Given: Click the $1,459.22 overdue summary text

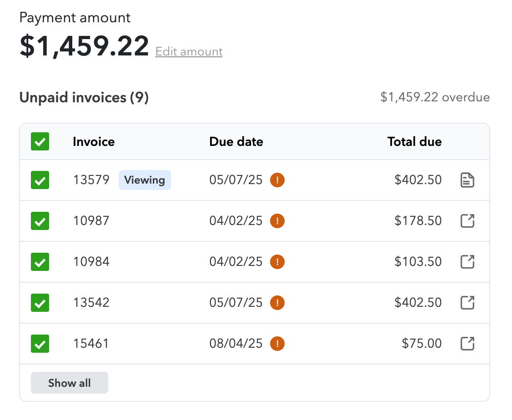Looking at the screenshot, I should pyautogui.click(x=435, y=97).
